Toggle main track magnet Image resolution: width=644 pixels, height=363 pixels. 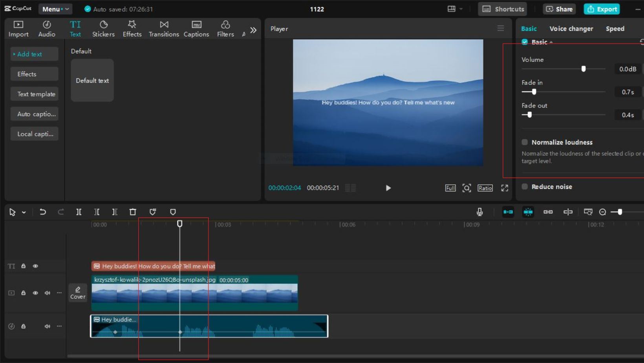pos(508,212)
